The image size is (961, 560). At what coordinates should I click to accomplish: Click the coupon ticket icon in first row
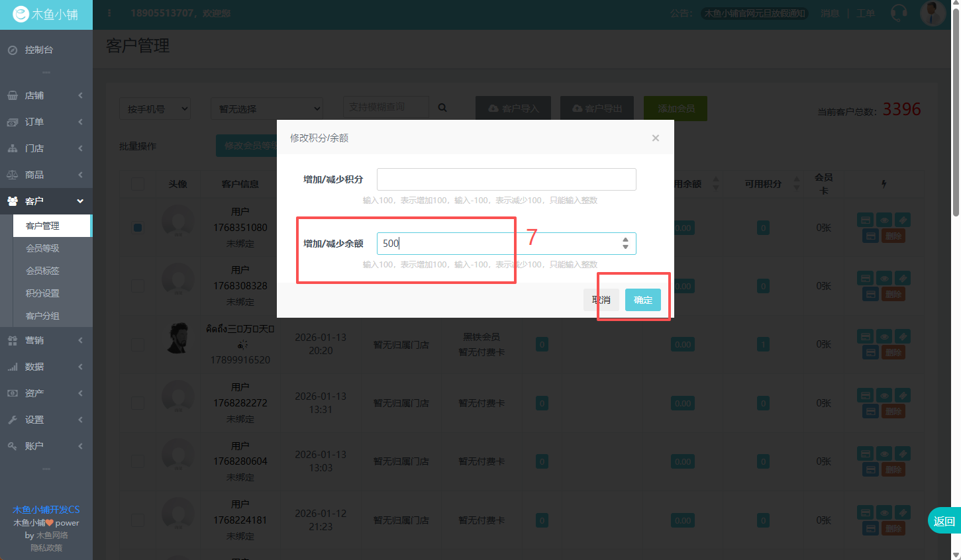pyautogui.click(x=902, y=220)
